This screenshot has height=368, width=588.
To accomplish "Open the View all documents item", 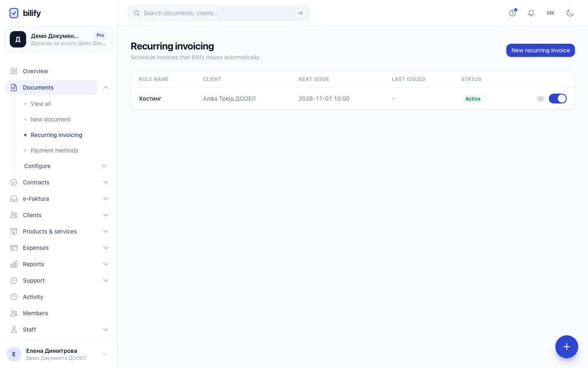I will click(41, 104).
